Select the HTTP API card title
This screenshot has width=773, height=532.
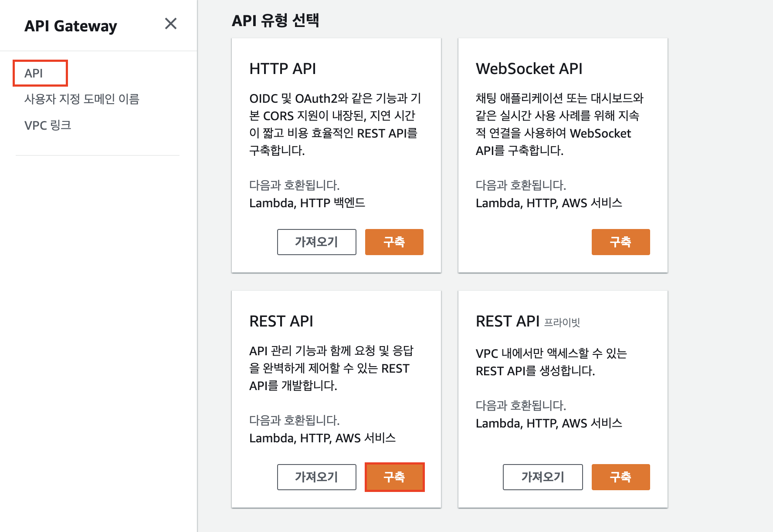[x=283, y=69]
